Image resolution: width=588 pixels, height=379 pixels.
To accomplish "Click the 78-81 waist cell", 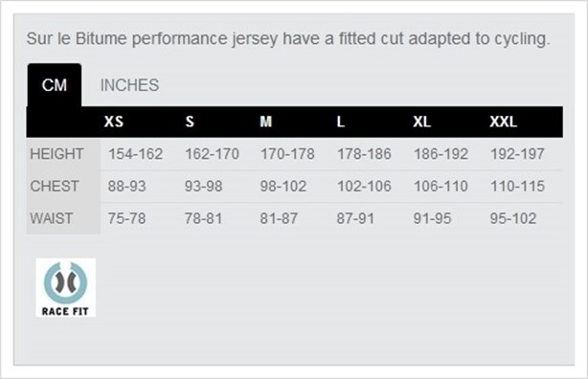I will [x=203, y=218].
